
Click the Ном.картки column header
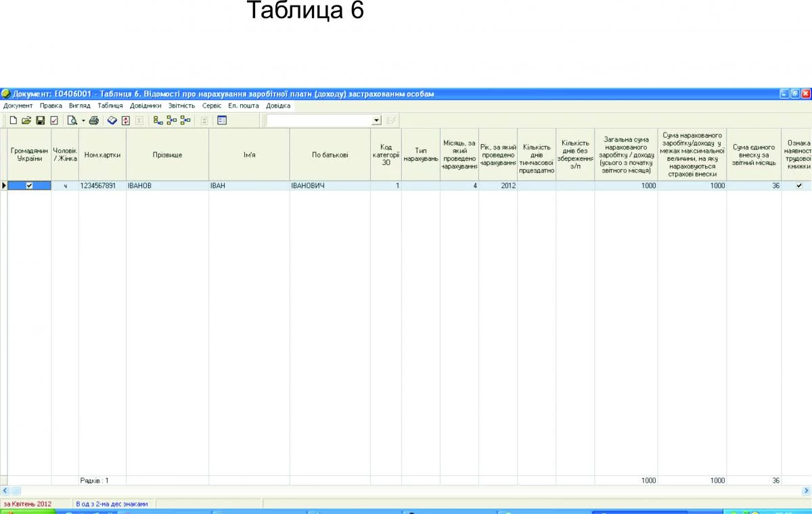point(102,155)
